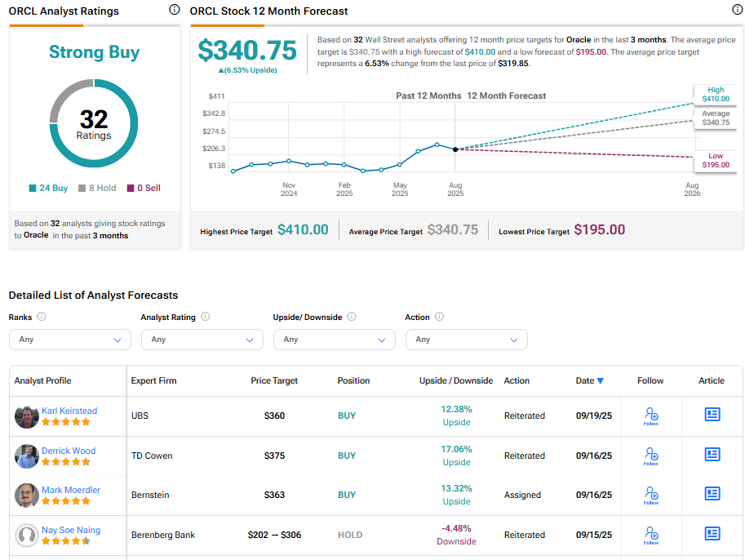
Task: Click the Action column header
Action: (x=517, y=380)
